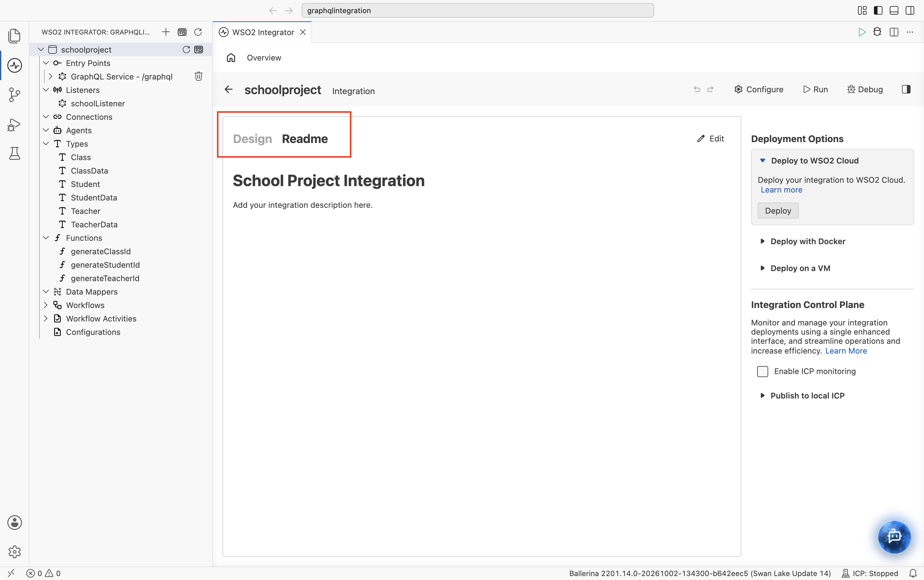Select the WSO2 Integrator editor tab
The image size is (924, 580).
[262, 32]
